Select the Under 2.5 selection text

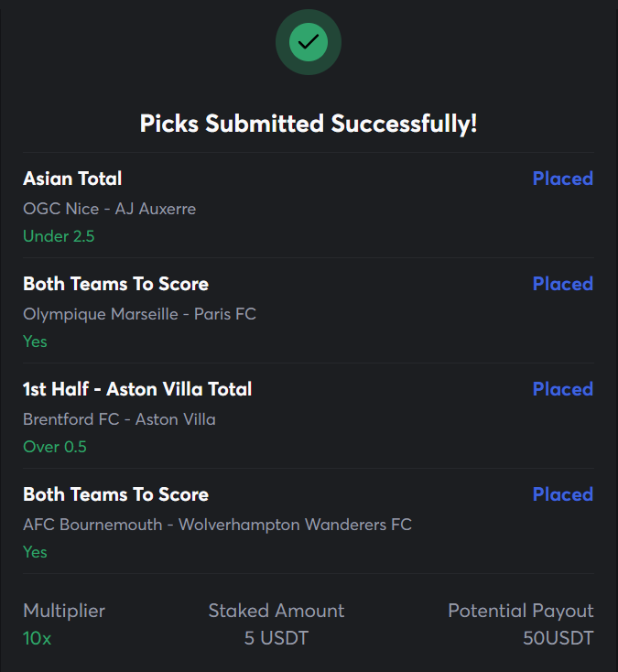59,236
